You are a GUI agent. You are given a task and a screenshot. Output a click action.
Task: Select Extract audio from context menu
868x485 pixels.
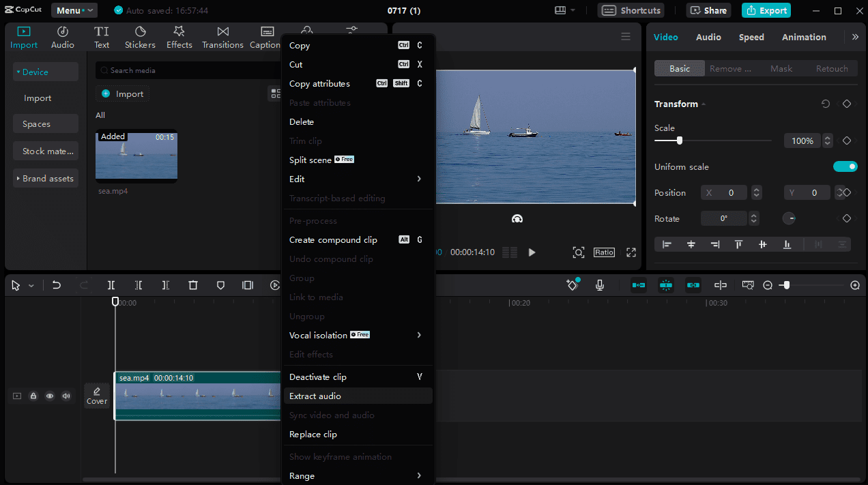click(358, 396)
